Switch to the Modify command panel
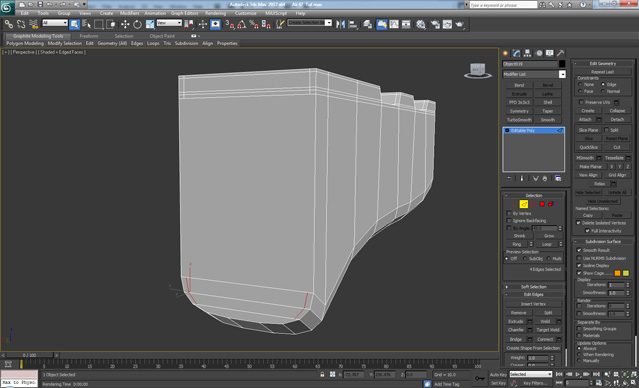This screenshot has height=388, width=639. pos(516,53)
